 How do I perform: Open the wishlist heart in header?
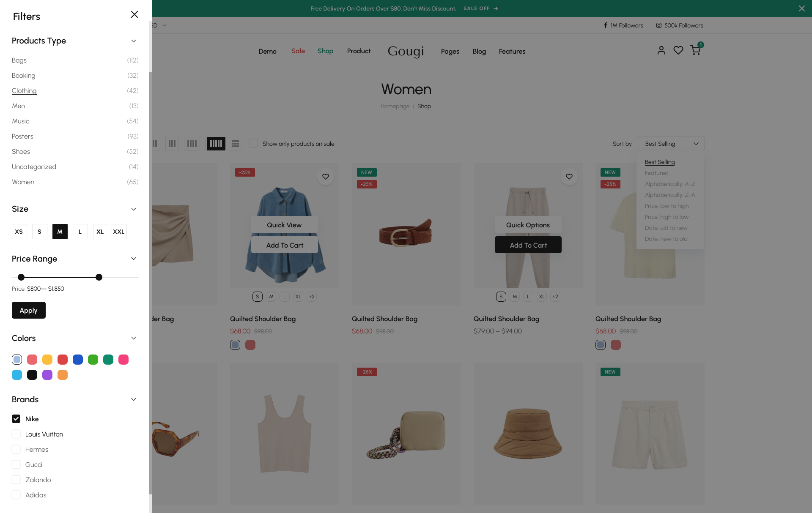coord(678,51)
